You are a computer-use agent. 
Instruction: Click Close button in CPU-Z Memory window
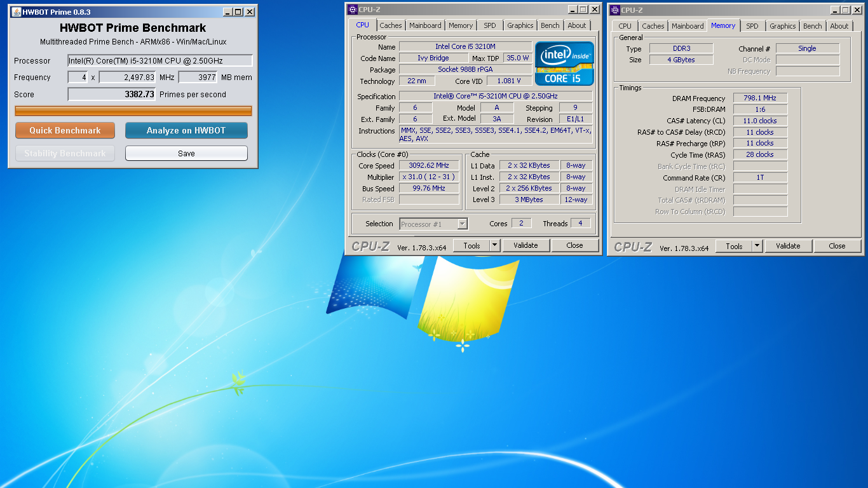coord(837,246)
